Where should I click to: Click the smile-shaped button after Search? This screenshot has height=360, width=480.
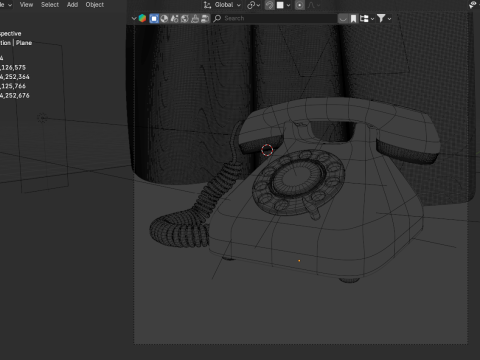click(343, 18)
